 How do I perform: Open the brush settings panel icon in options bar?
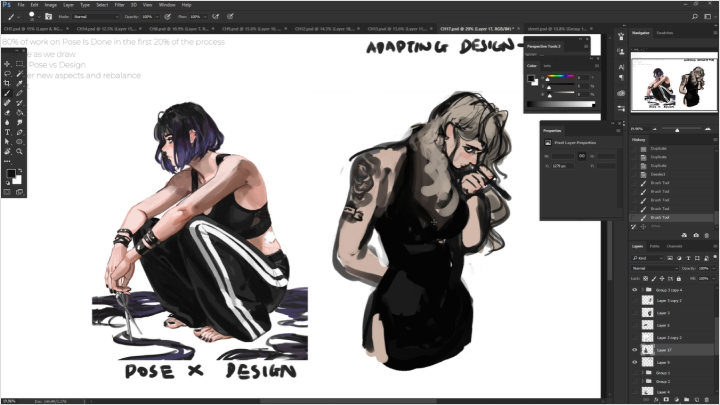coord(48,17)
